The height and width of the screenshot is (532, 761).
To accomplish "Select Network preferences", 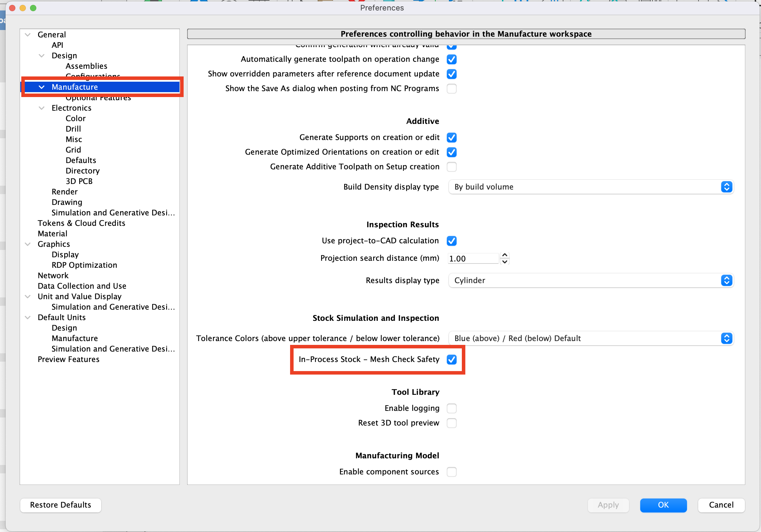I will (53, 275).
